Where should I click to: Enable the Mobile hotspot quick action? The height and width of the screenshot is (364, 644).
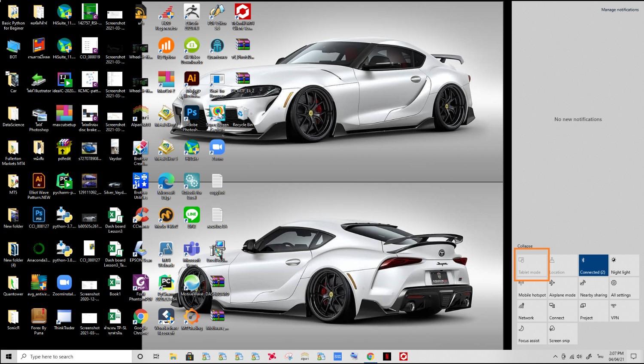point(532,288)
